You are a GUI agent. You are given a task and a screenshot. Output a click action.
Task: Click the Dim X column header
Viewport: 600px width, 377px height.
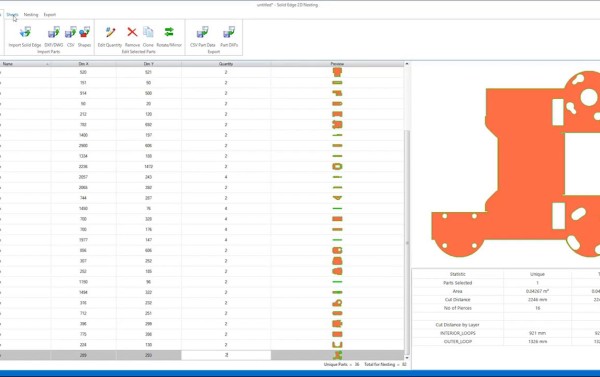[x=83, y=64]
